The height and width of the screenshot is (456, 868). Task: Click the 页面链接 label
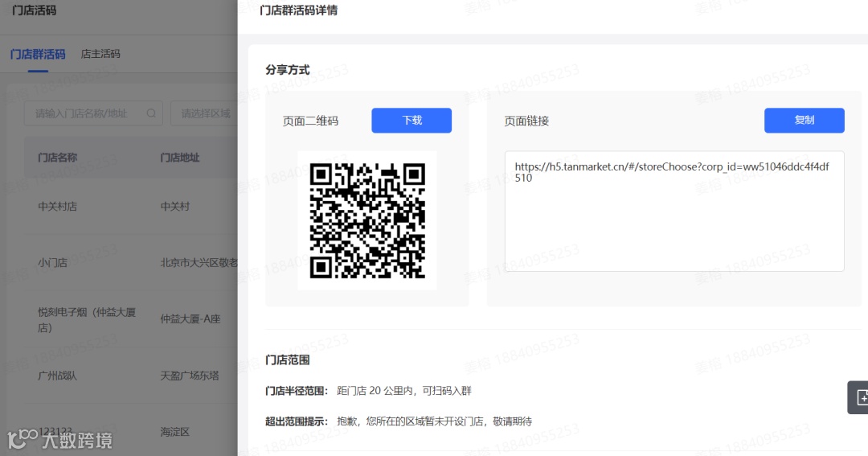coord(526,121)
